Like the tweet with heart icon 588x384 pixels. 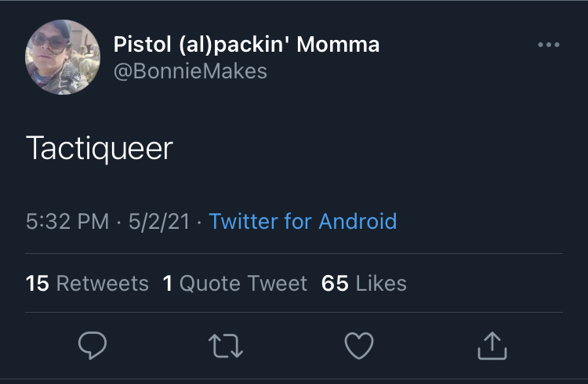click(x=359, y=346)
